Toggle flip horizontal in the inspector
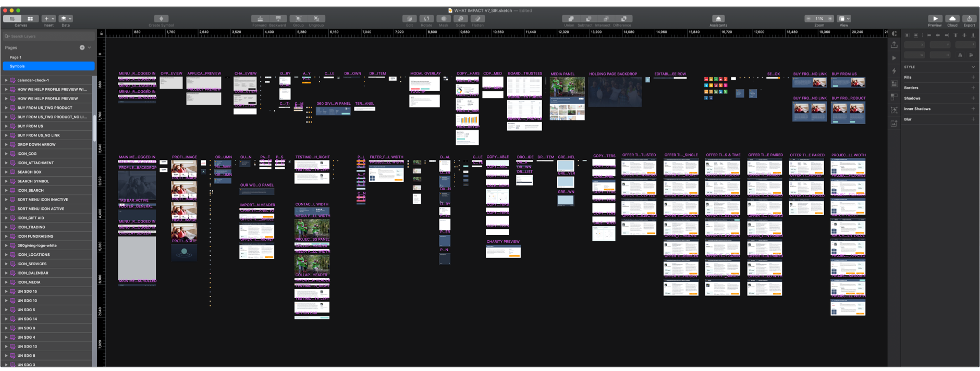 (960, 55)
